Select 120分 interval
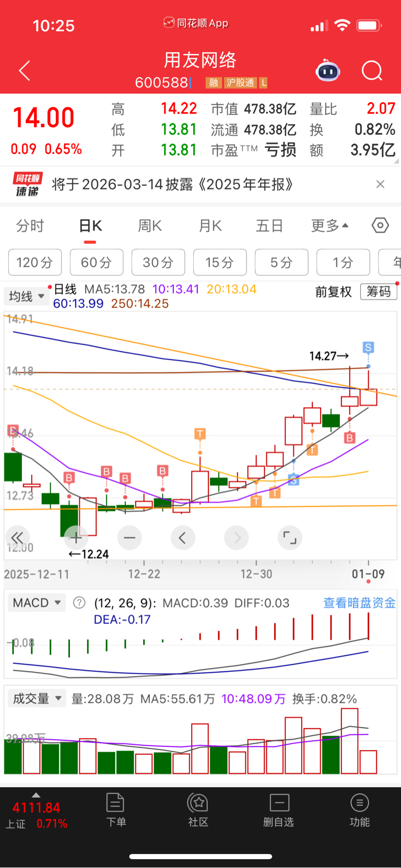Screen dimensions: 401x868 (35, 262)
